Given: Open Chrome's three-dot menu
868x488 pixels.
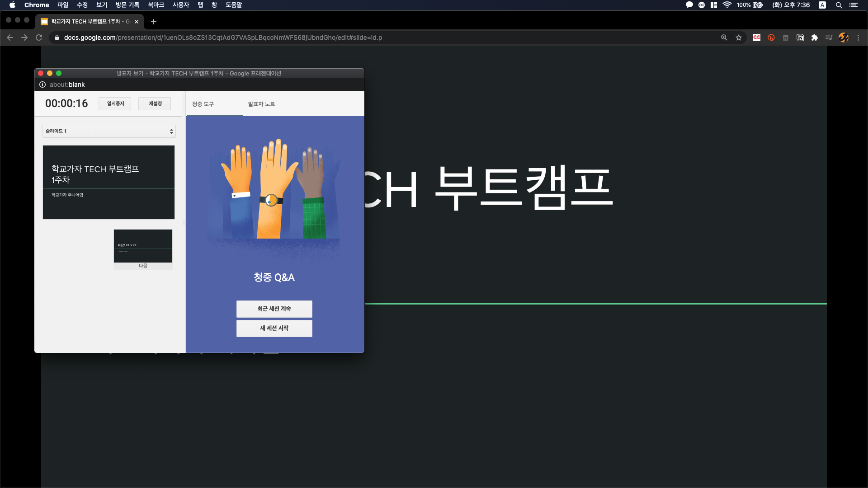Looking at the screenshot, I should 858,38.
